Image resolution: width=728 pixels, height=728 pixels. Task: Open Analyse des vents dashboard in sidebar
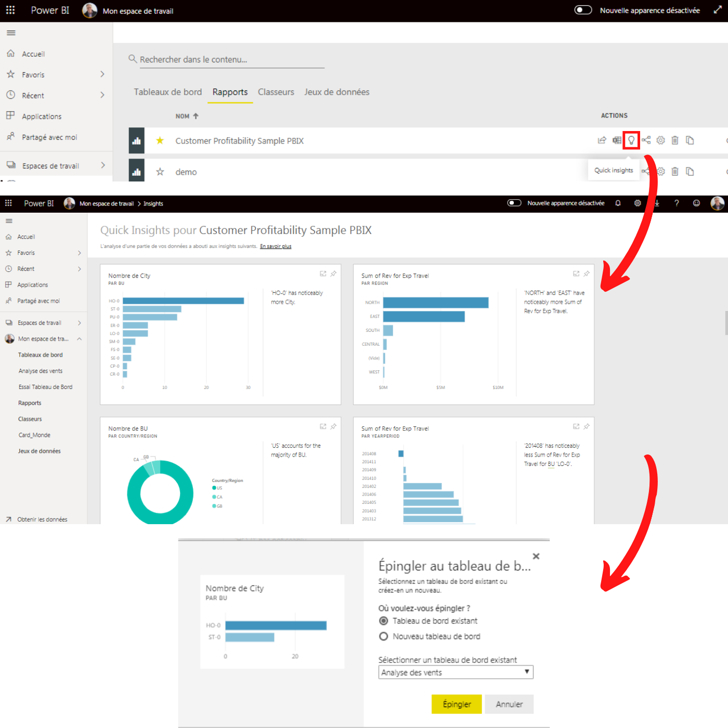41,371
